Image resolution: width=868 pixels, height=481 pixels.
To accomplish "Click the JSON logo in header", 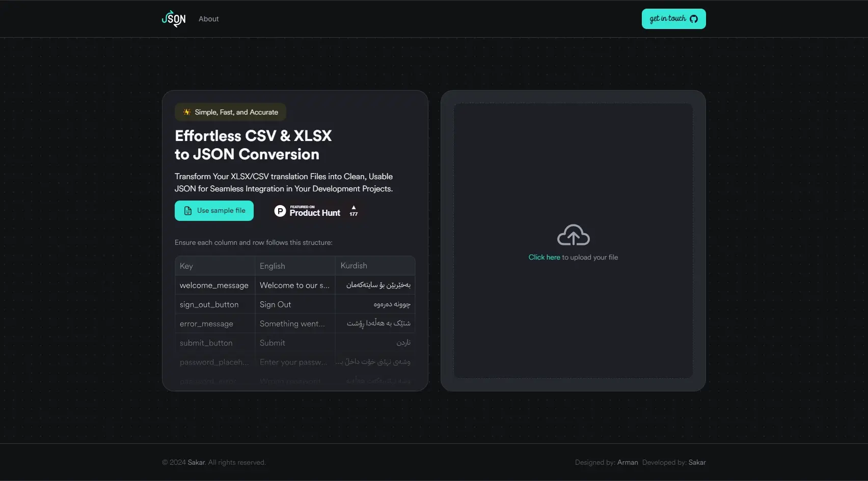I will pos(174,19).
